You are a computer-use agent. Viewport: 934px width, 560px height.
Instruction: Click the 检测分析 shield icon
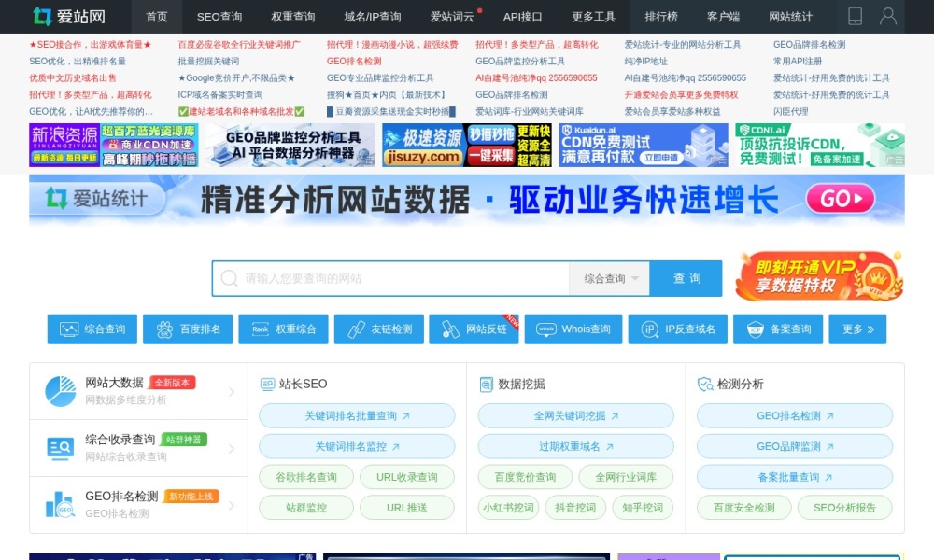[x=705, y=384]
